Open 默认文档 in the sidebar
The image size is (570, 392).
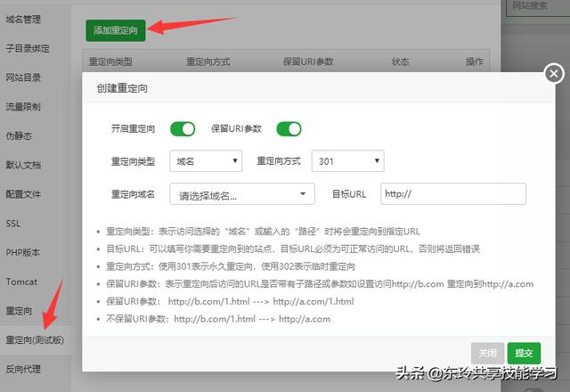click(x=23, y=165)
